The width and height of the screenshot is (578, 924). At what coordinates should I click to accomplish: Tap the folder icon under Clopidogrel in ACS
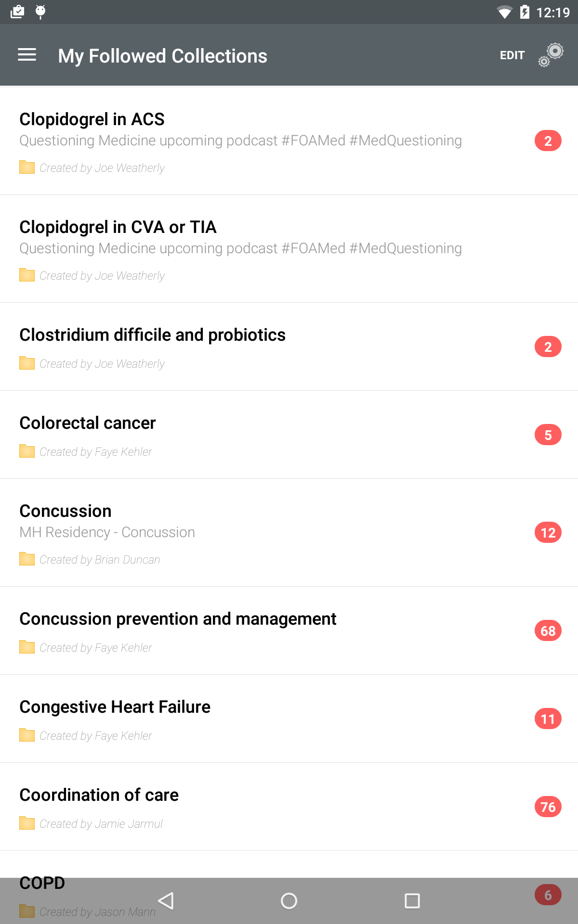(x=27, y=167)
